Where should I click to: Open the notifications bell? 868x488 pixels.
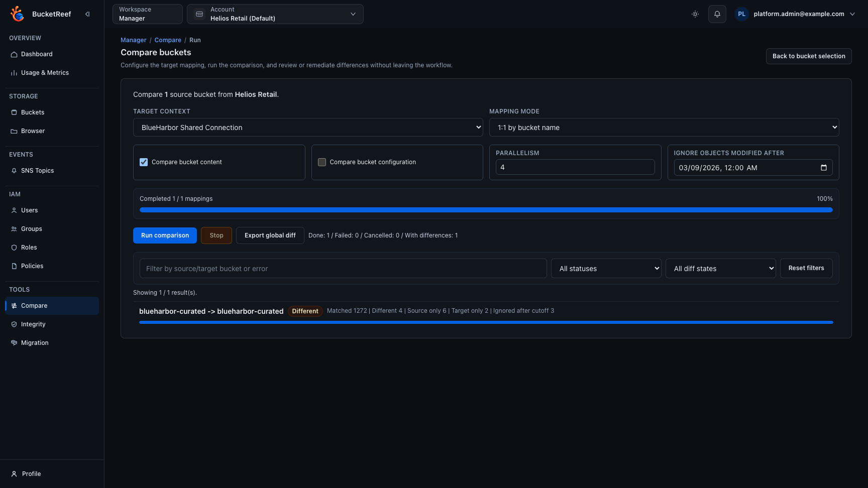pyautogui.click(x=717, y=14)
